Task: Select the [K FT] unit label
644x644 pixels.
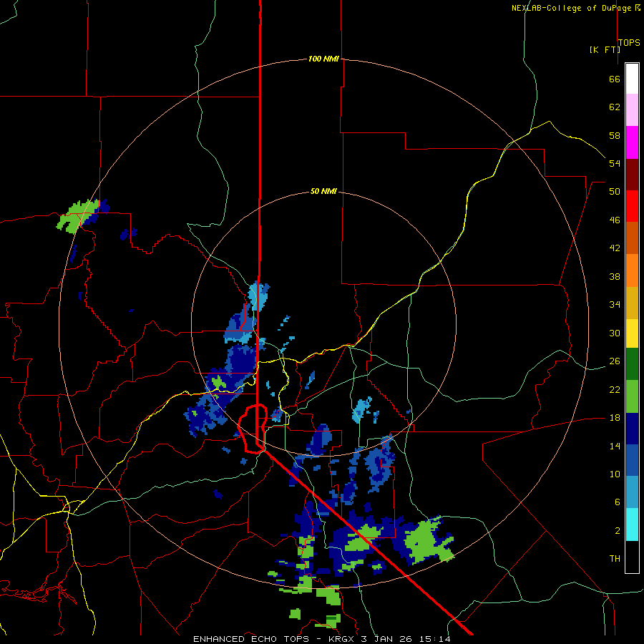Action: (605, 49)
